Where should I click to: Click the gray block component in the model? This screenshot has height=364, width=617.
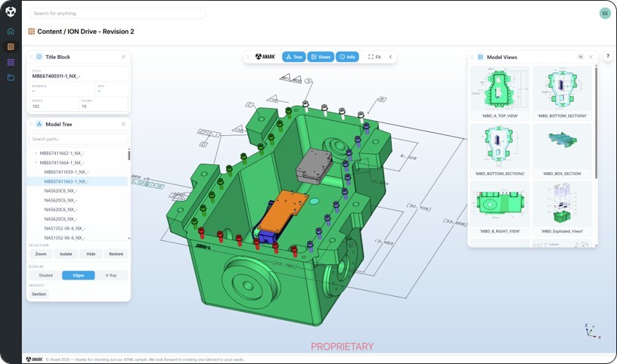coord(314,166)
